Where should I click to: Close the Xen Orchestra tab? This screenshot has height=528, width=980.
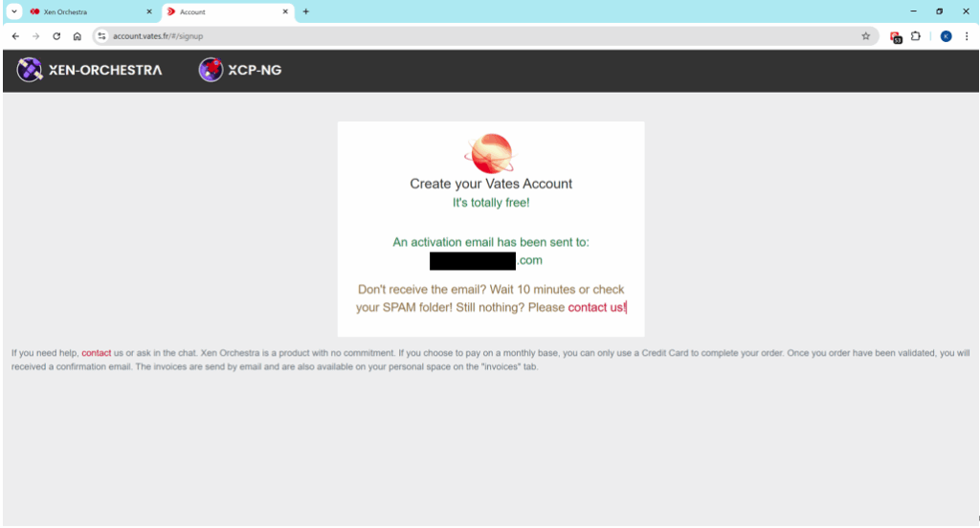coord(148,11)
